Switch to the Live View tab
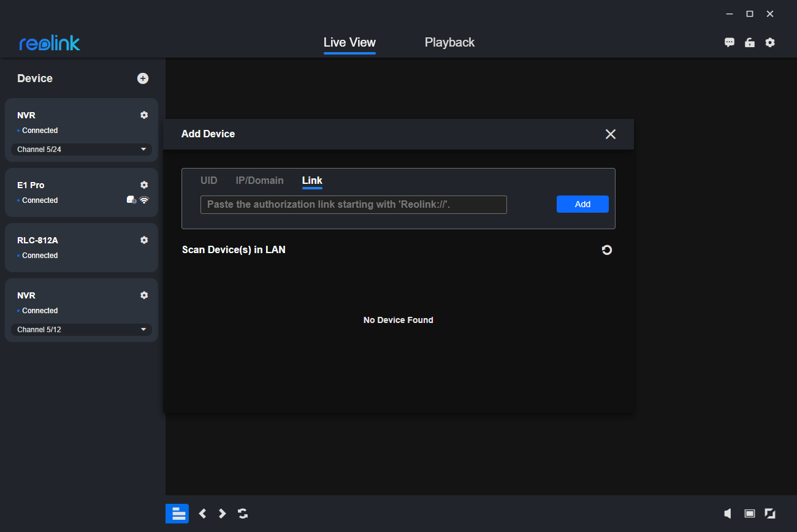This screenshot has width=797, height=532. pos(349,42)
